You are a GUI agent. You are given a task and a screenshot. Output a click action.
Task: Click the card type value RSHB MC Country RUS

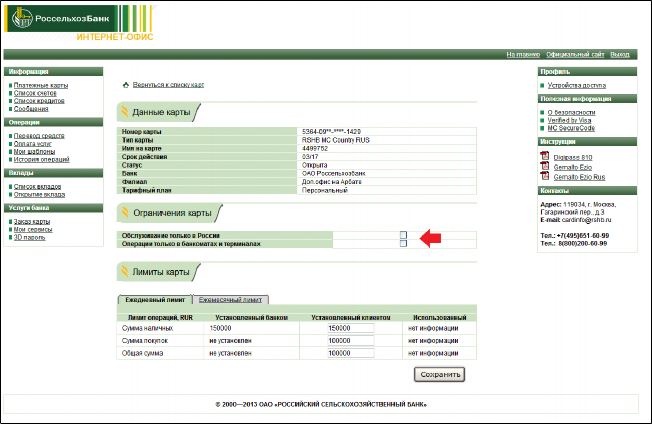coord(336,140)
